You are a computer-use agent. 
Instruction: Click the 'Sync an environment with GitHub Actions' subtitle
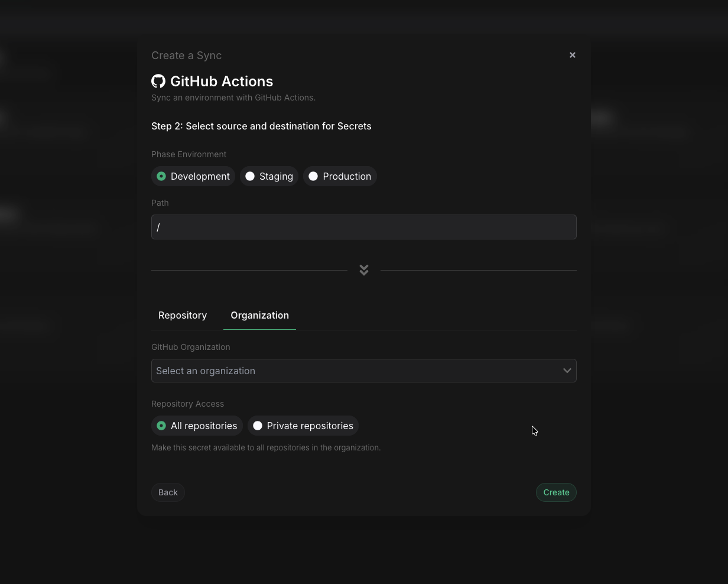click(233, 98)
